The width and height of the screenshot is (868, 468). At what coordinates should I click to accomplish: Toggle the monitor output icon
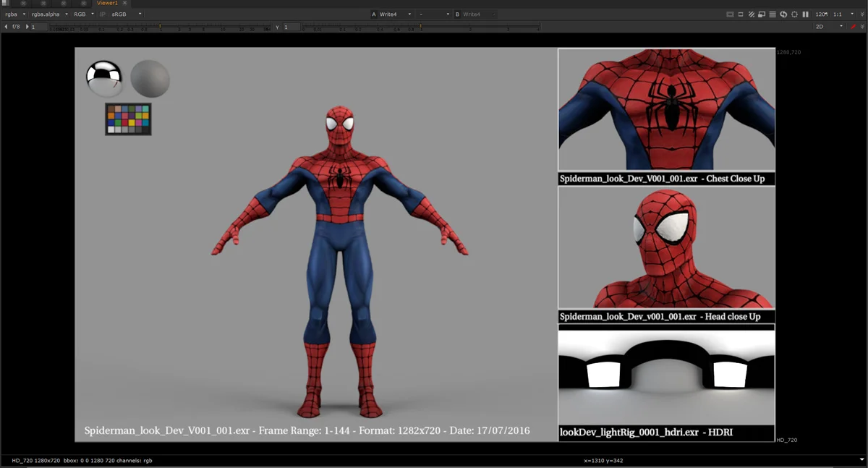click(762, 14)
